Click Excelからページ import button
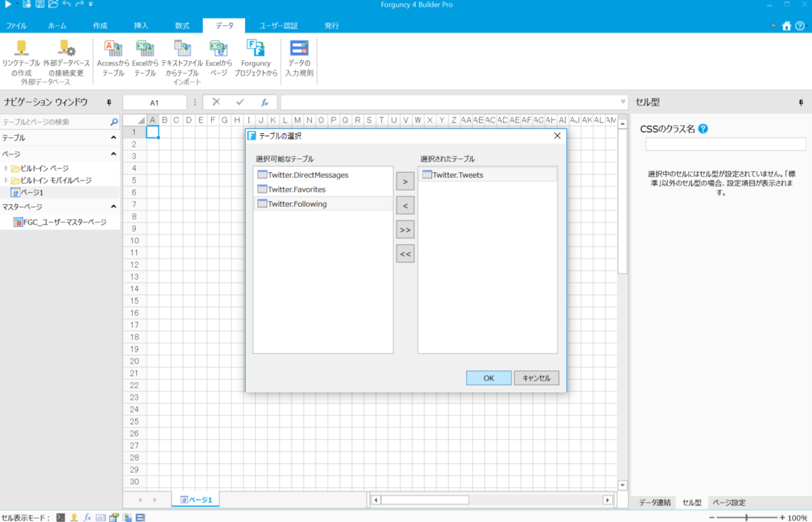This screenshot has width=812, height=522. coord(219,58)
